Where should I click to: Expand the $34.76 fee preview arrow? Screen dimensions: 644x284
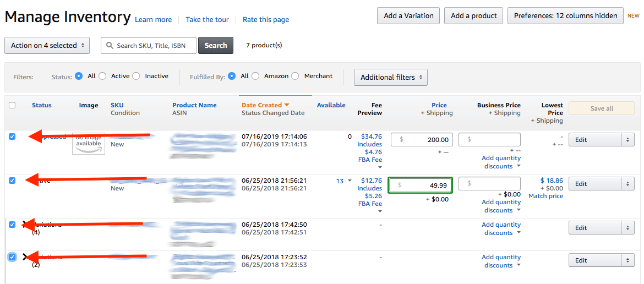(380, 167)
